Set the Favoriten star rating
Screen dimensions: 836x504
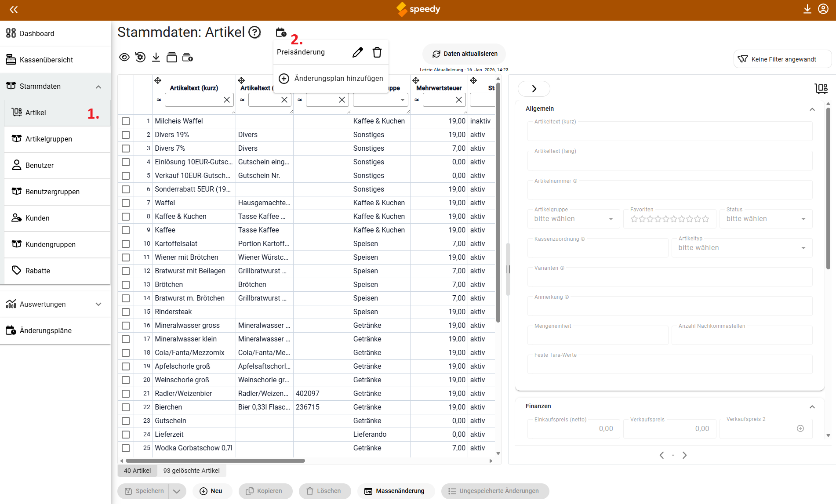click(670, 219)
